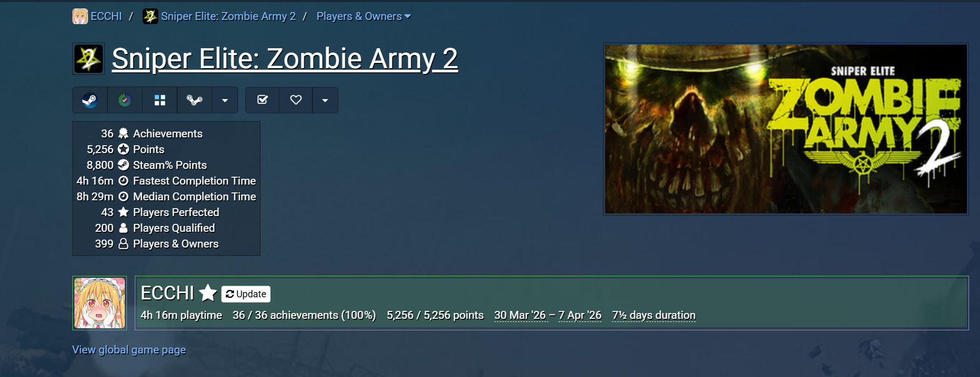Open the Zombie Army 2 banner image
Image resolution: width=980 pixels, height=377 pixels.
785,129
